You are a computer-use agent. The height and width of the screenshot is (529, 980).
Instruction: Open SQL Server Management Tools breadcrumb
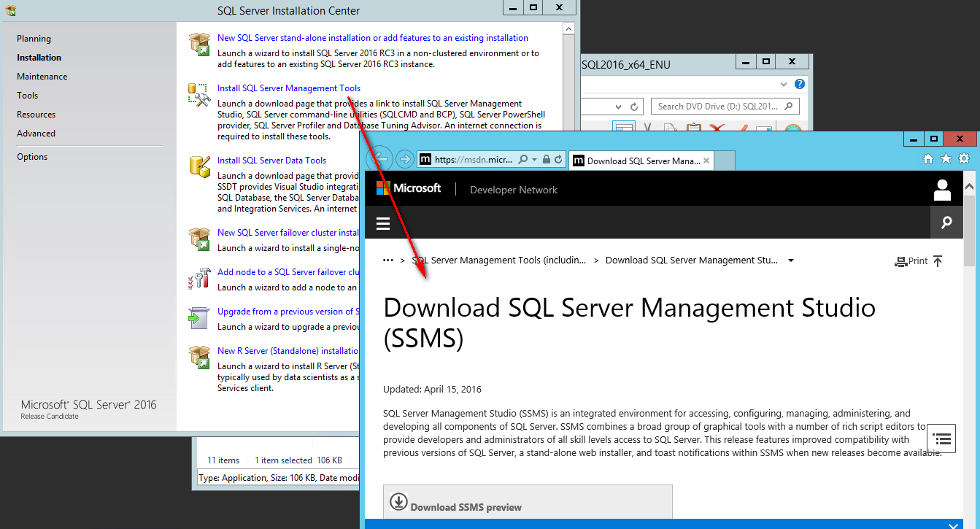coord(499,260)
